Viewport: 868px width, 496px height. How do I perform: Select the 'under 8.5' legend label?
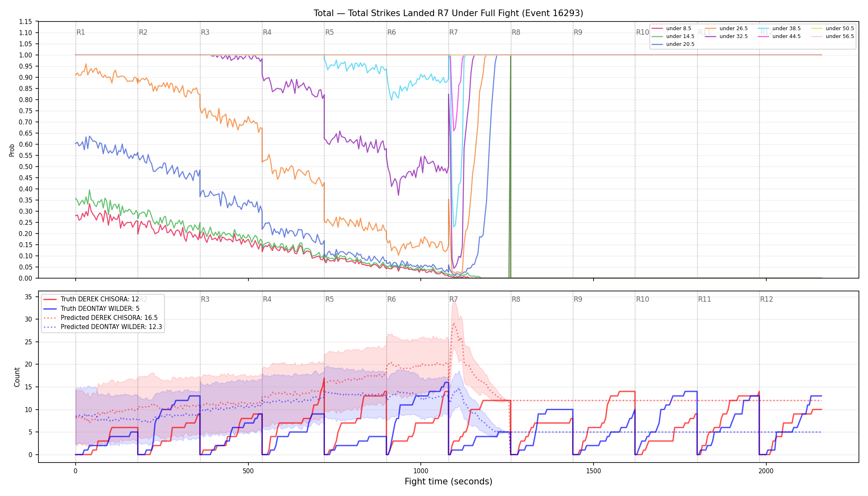pyautogui.click(x=678, y=29)
